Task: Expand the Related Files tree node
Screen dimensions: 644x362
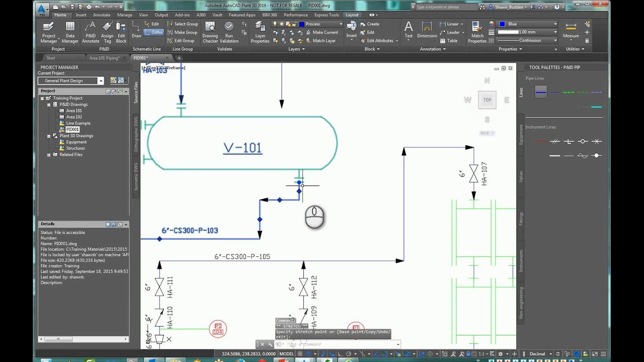Action: point(49,154)
